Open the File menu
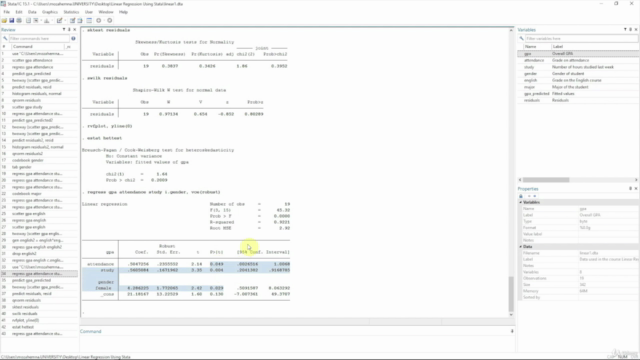The width and height of the screenshot is (640, 360). [x=7, y=12]
